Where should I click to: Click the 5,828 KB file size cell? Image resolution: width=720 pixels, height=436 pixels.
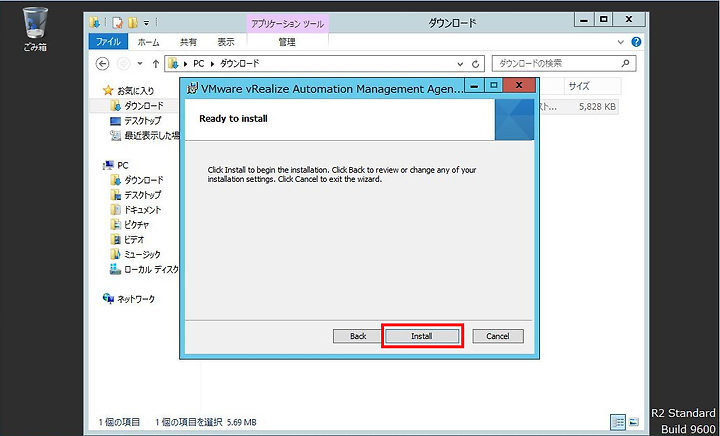[x=597, y=106]
